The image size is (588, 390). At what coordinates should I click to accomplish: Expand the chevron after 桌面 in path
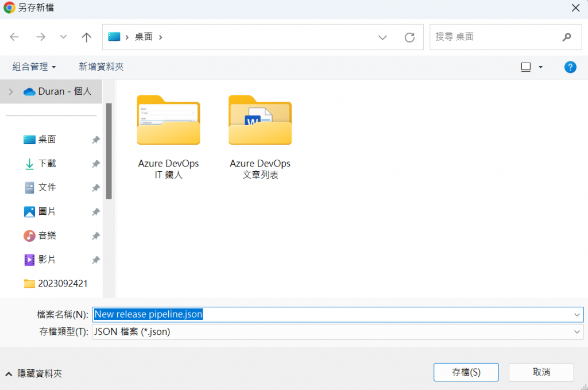point(161,37)
